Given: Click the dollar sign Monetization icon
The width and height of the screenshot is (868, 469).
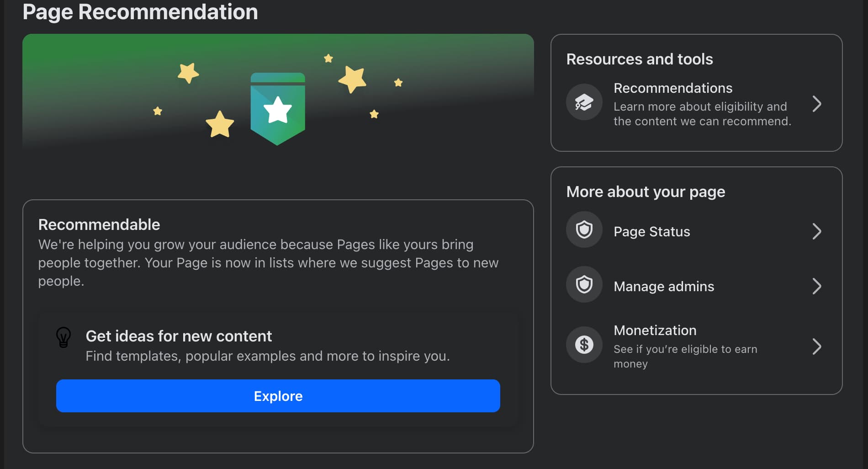Looking at the screenshot, I should [x=584, y=345].
